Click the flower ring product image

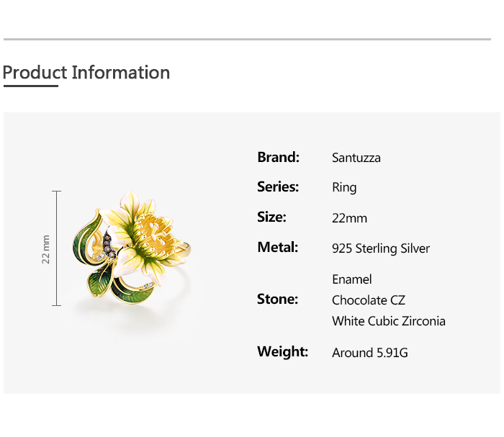click(x=137, y=248)
